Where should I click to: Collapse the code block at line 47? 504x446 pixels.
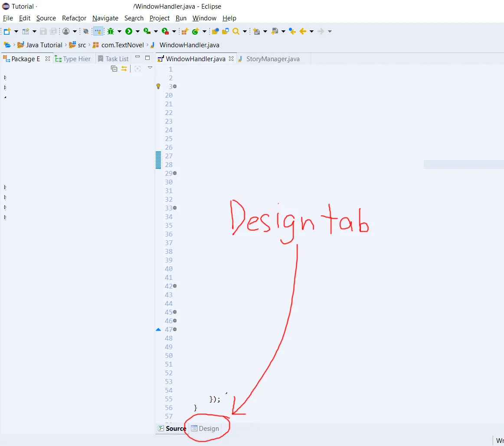tap(175, 330)
